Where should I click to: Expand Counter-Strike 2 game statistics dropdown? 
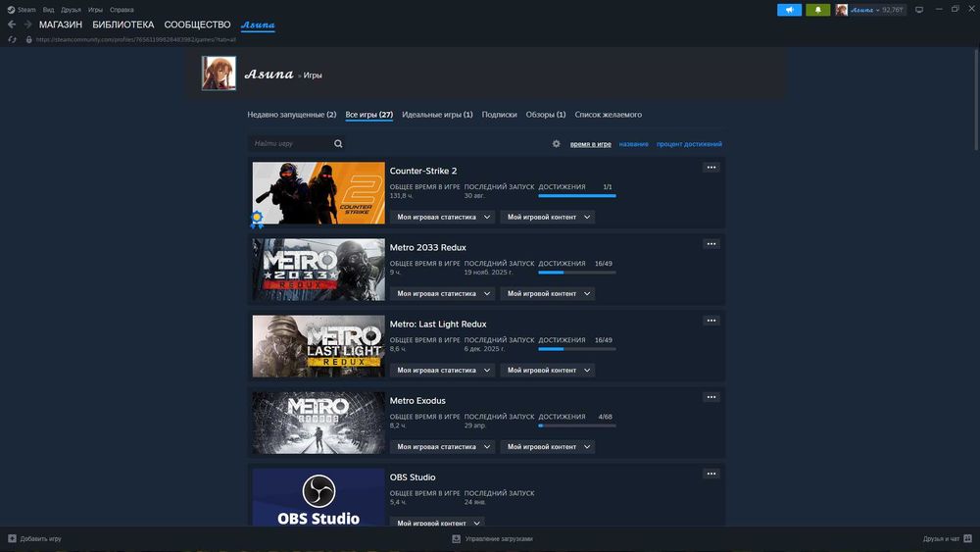[x=443, y=217]
